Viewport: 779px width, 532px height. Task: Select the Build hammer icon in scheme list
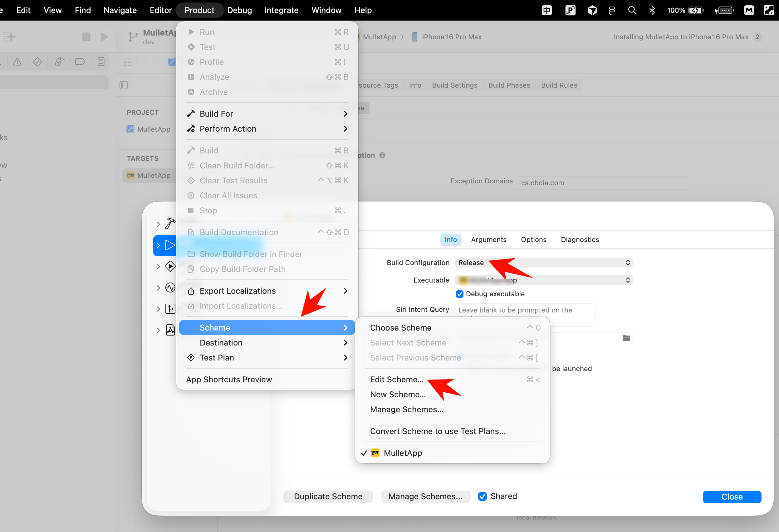170,224
